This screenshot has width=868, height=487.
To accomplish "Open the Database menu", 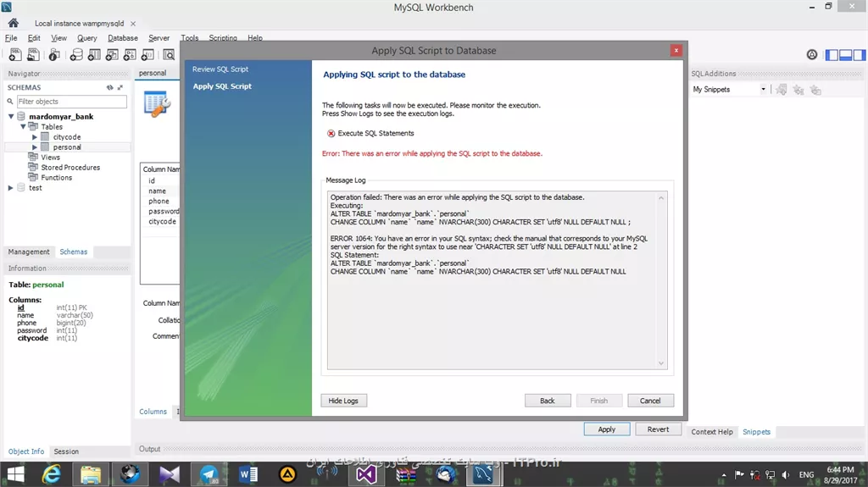I will pyautogui.click(x=123, y=37).
